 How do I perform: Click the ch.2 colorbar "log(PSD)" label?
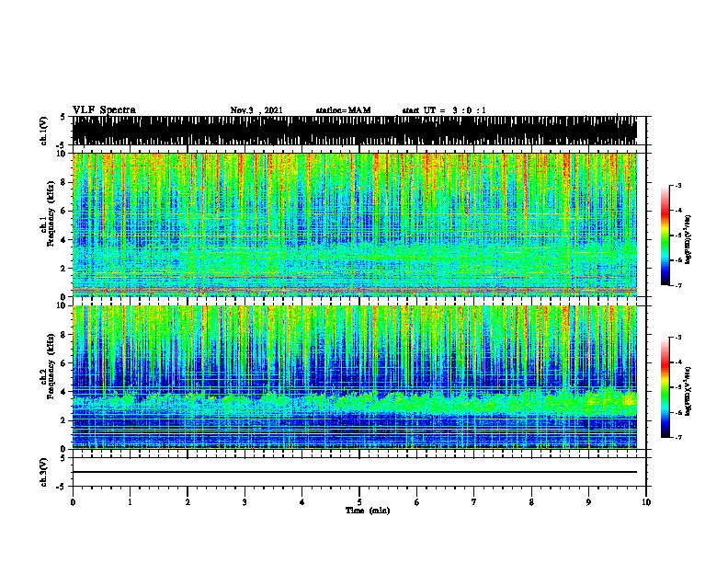click(x=688, y=391)
